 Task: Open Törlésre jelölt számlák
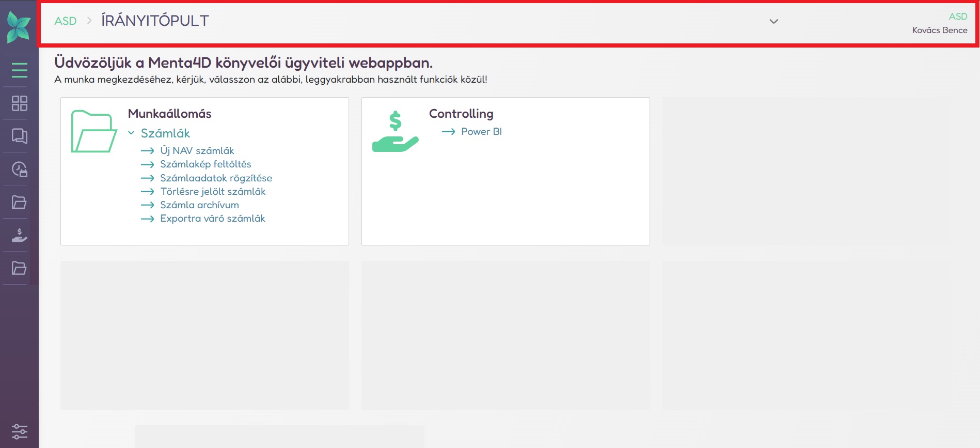(x=213, y=192)
